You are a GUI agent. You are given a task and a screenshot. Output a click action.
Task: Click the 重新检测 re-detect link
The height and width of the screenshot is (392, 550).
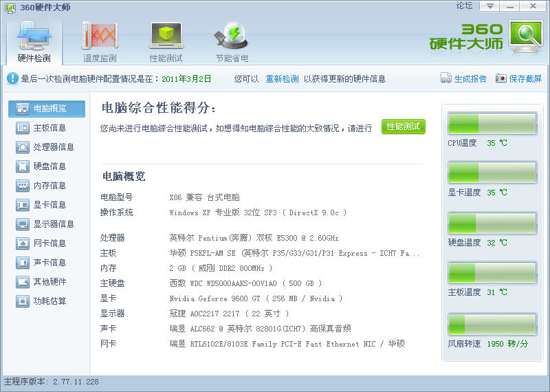tap(282, 79)
